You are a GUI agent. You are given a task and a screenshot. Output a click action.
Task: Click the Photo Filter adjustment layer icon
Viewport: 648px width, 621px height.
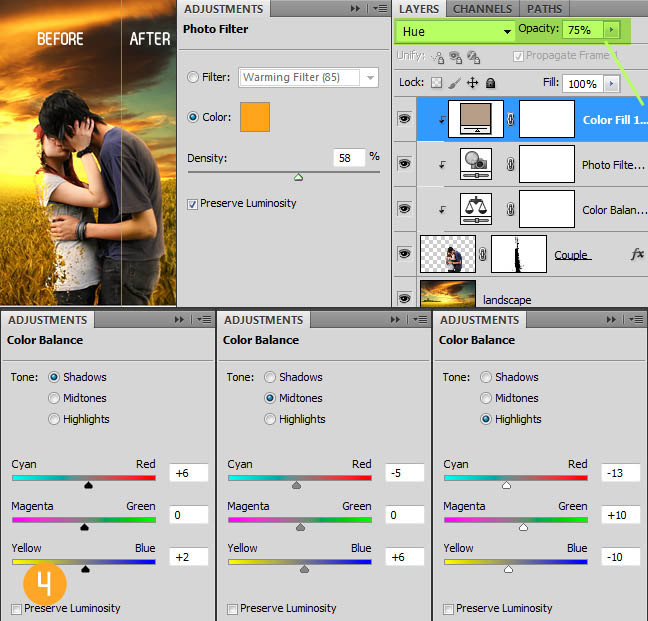click(475, 164)
